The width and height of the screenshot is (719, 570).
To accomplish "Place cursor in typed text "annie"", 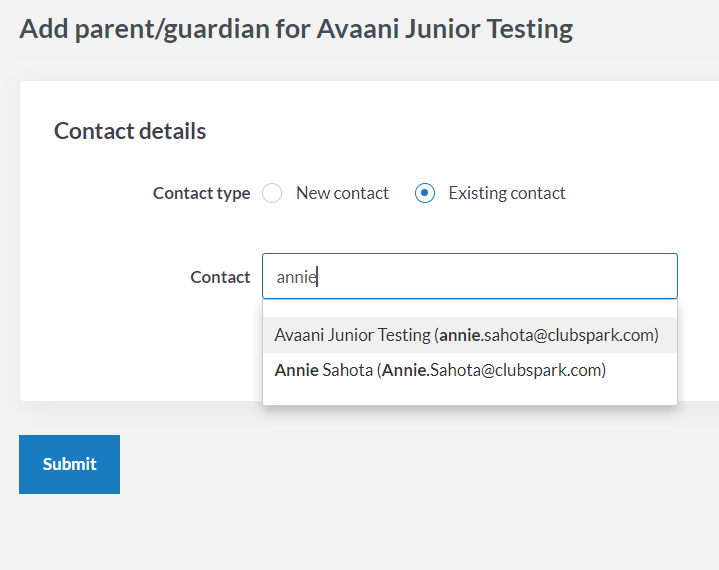I will click(x=296, y=277).
